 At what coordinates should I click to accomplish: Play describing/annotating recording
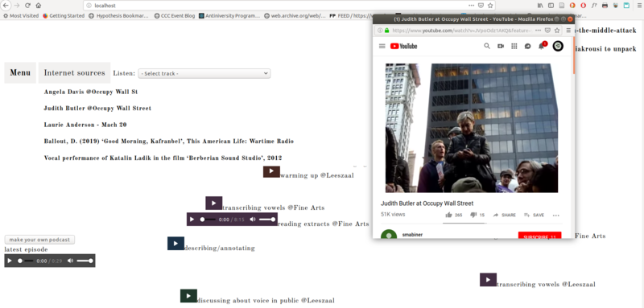[175, 244]
